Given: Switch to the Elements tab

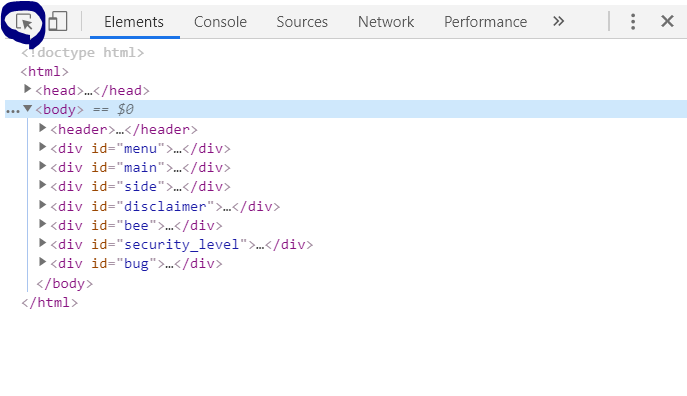Looking at the screenshot, I should click(x=134, y=22).
